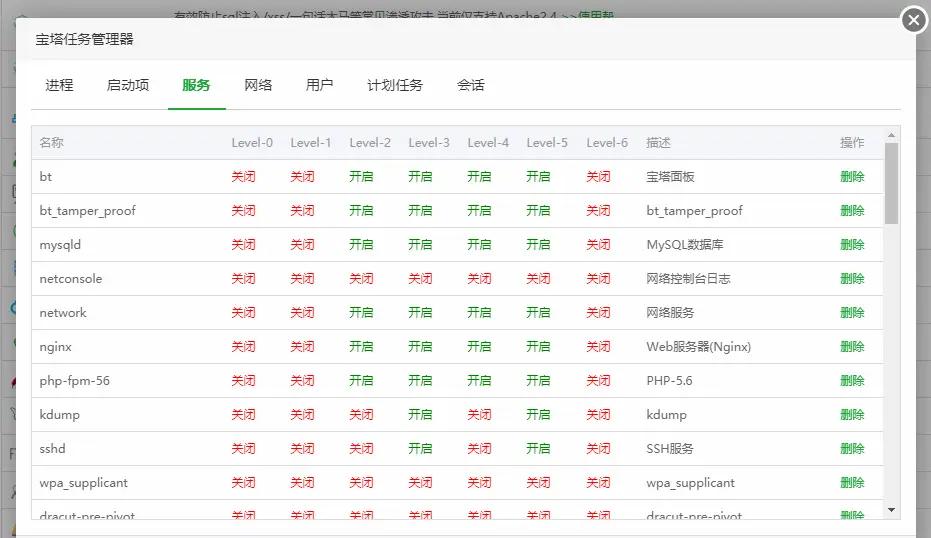Screen dimensions: 931x538
Task: Delete the mysqld service
Action: click(x=852, y=245)
